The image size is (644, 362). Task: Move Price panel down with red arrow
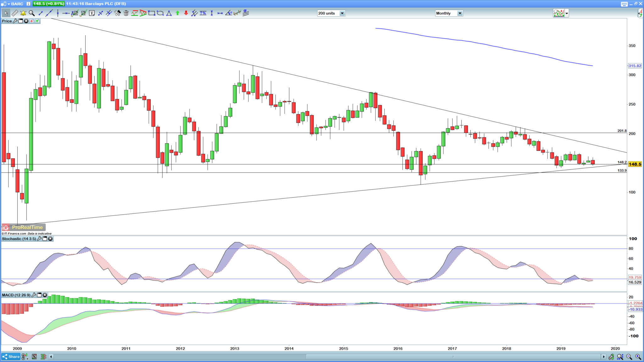point(32,21)
